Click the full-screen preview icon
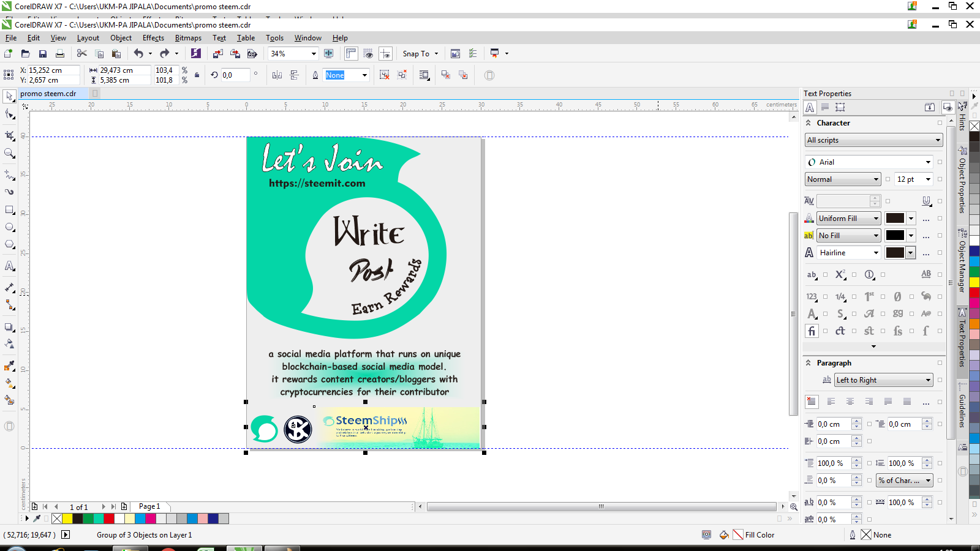This screenshot has height=551, width=980. pyautogui.click(x=328, y=54)
